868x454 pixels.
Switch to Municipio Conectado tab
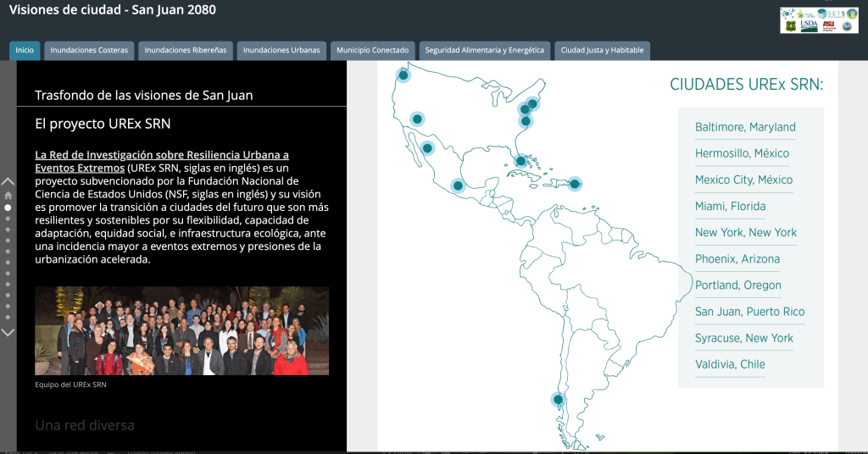pyautogui.click(x=372, y=51)
